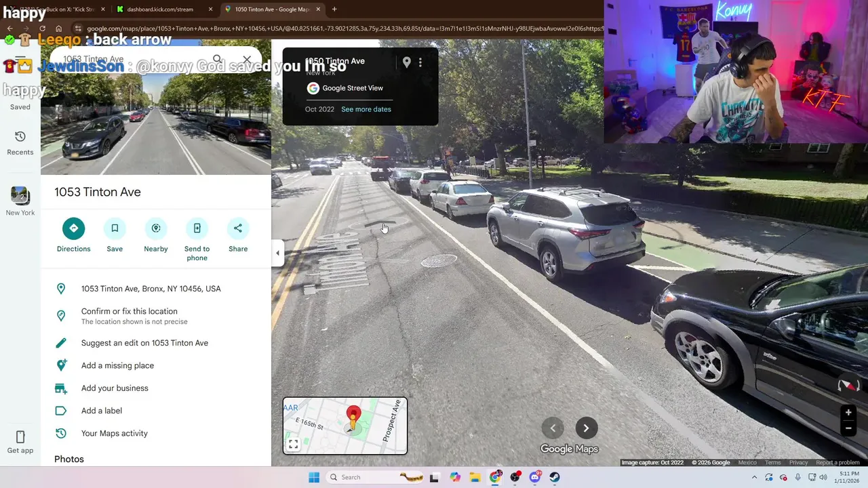This screenshot has width=868, height=488.
Task: Close the dashboard.kick.com tab
Action: click(x=210, y=9)
